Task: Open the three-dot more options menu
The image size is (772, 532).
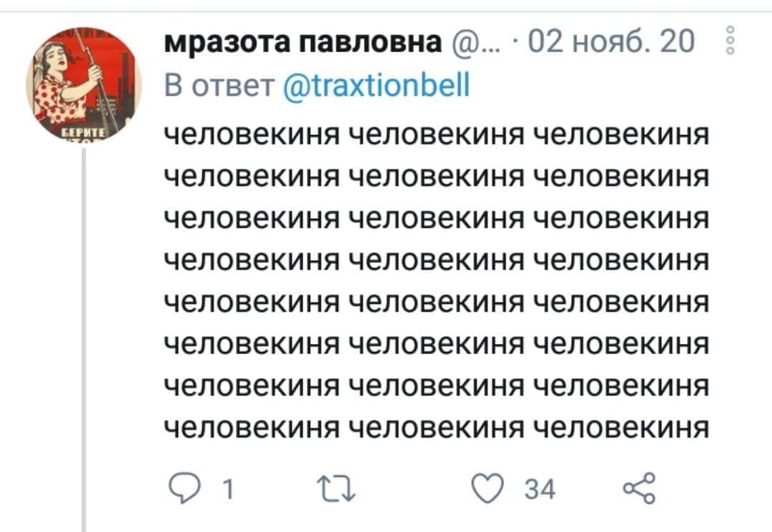Action: tap(731, 41)
